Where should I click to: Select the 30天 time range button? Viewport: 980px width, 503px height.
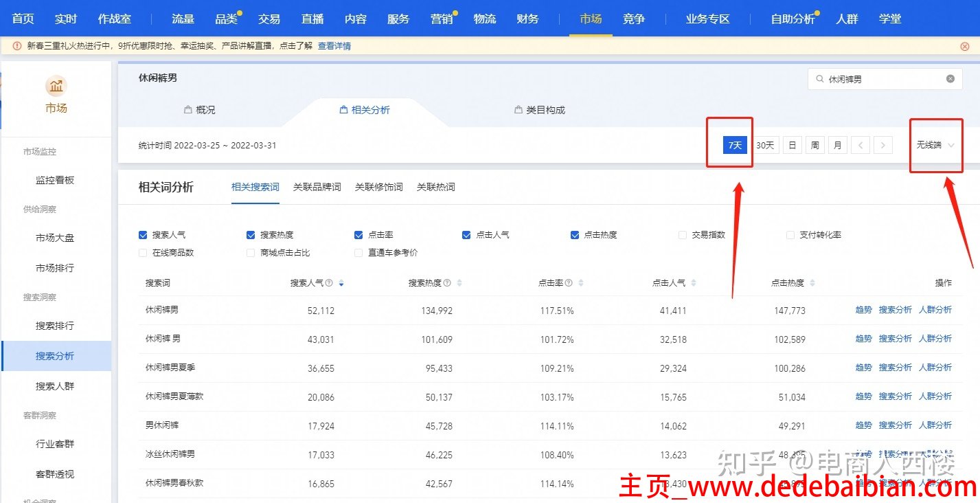[765, 145]
